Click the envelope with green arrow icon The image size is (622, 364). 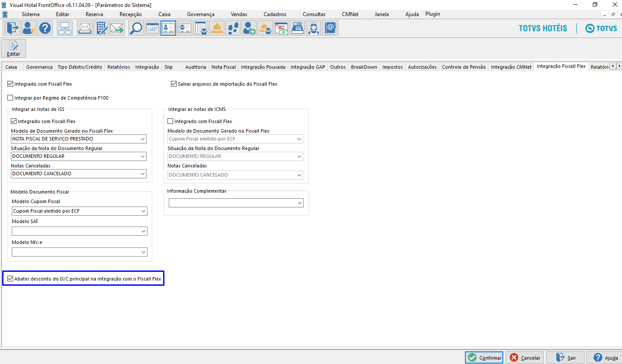point(117,28)
